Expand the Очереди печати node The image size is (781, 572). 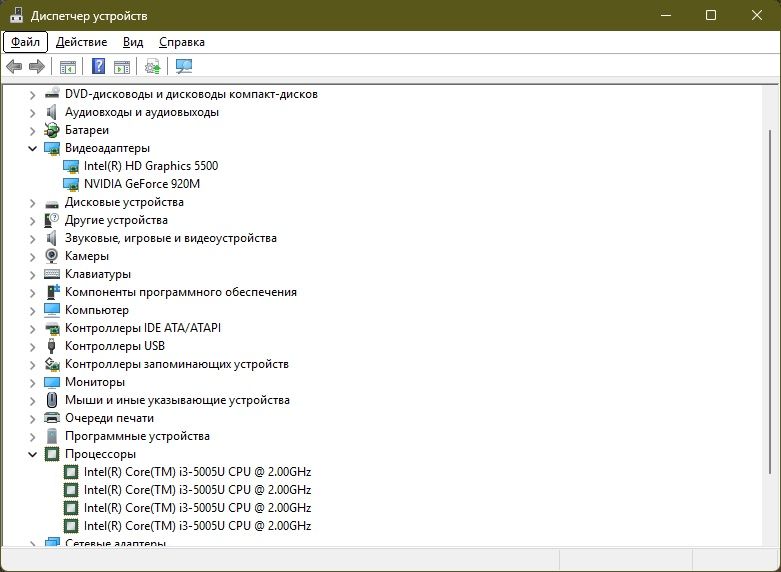click(x=32, y=418)
